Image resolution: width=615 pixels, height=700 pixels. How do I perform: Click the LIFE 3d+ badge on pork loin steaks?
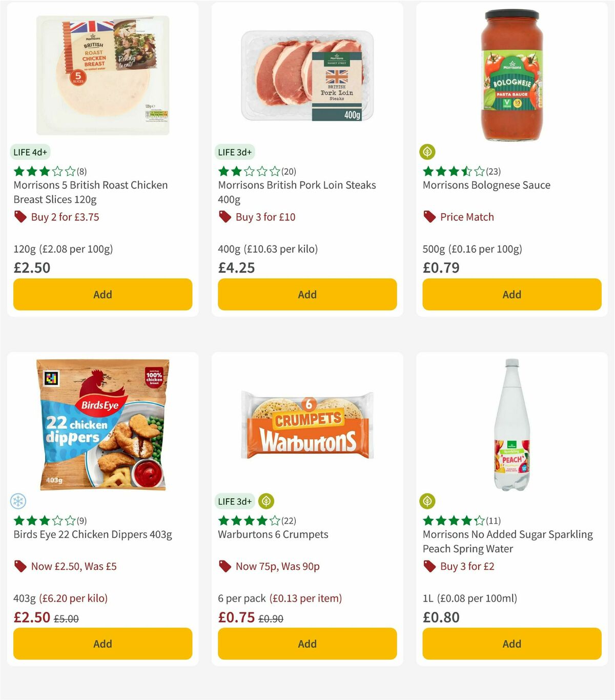coord(234,152)
